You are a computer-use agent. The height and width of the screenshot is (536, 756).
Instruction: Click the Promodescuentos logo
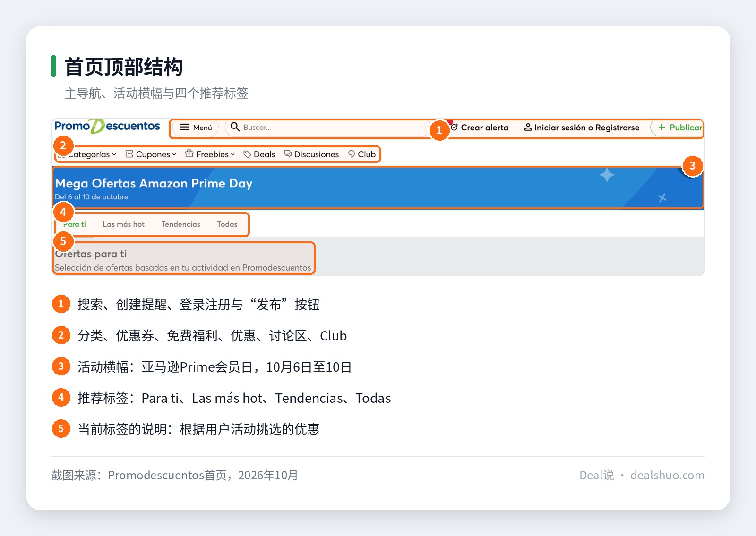107,126
